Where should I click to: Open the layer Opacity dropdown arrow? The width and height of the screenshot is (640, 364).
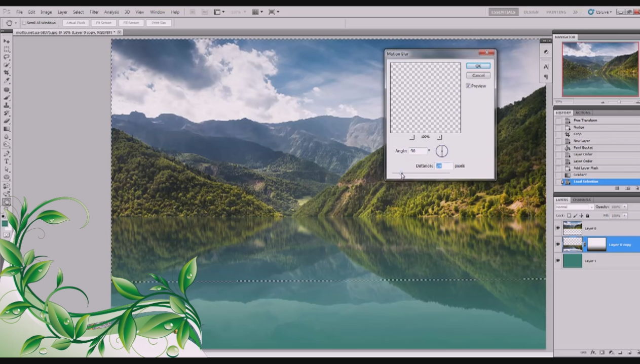pos(624,207)
